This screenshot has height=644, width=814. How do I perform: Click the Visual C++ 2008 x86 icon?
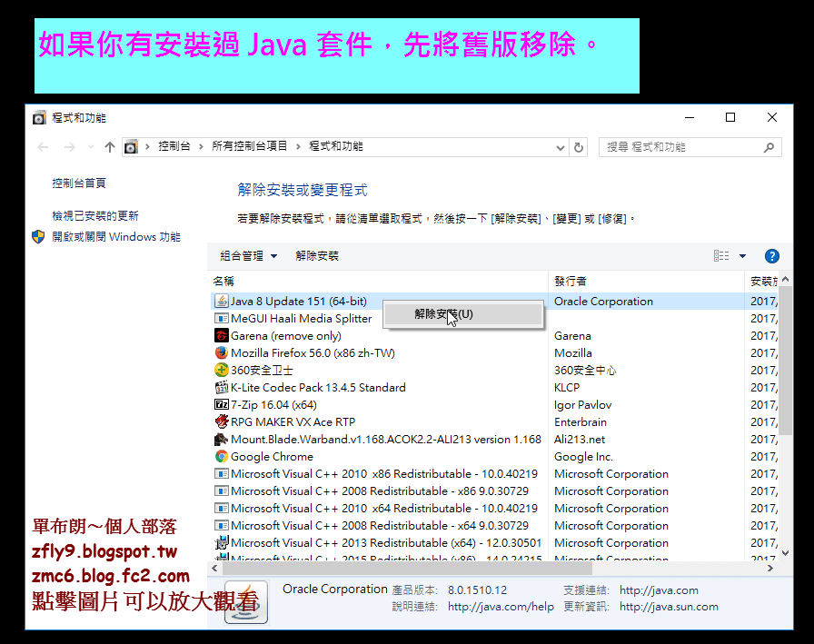(222, 490)
